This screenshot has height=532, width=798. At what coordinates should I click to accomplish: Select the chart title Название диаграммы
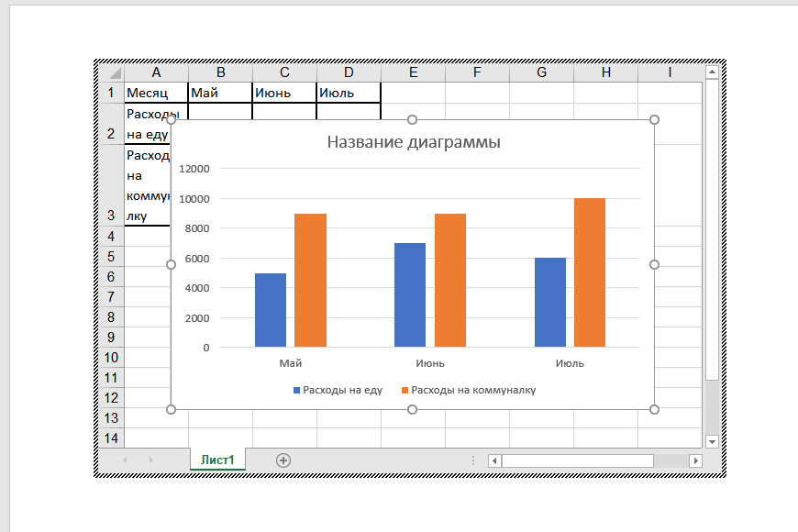(x=414, y=142)
